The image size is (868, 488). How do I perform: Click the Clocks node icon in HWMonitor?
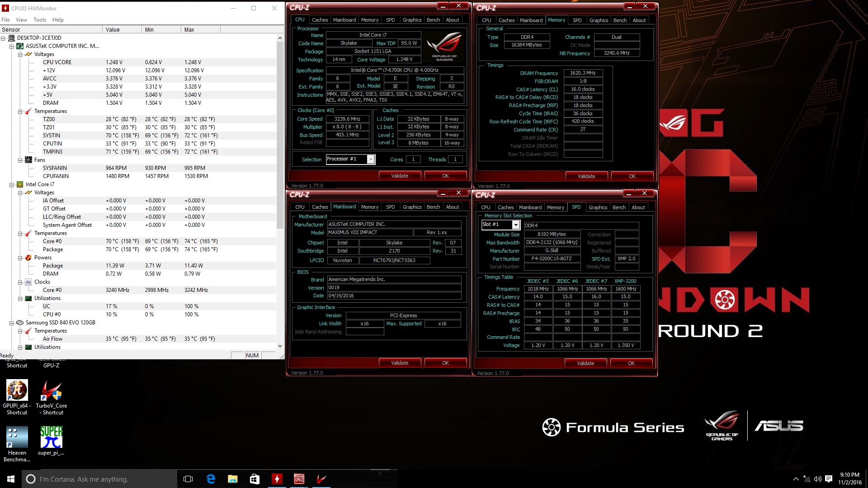click(28, 282)
